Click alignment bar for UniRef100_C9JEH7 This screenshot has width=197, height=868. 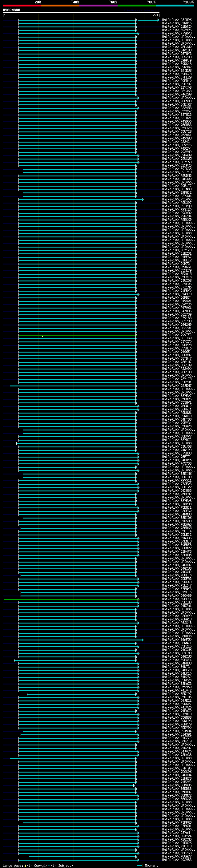pyautogui.click(x=73, y=386)
